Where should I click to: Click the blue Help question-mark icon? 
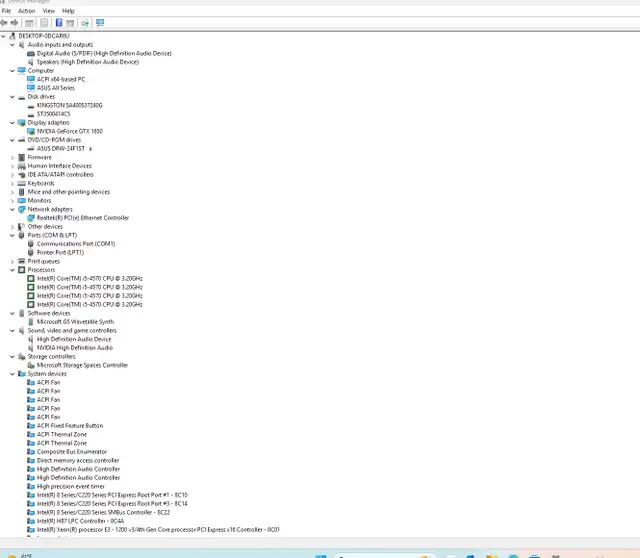tap(59, 23)
